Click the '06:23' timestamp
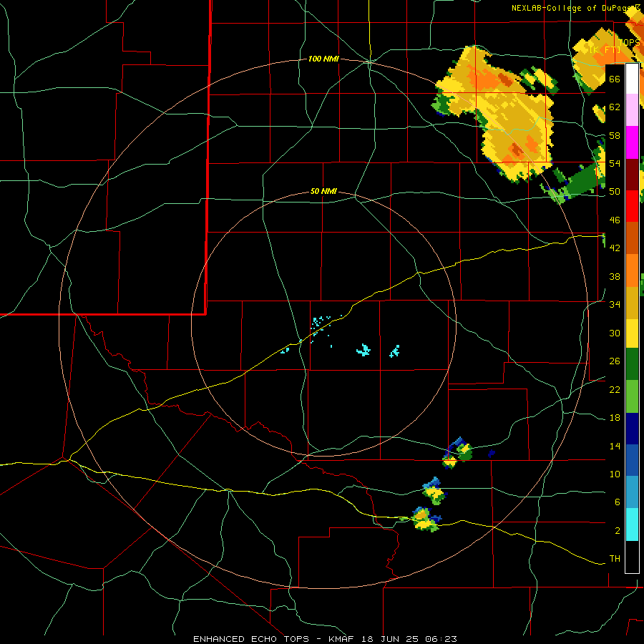 pos(442,639)
